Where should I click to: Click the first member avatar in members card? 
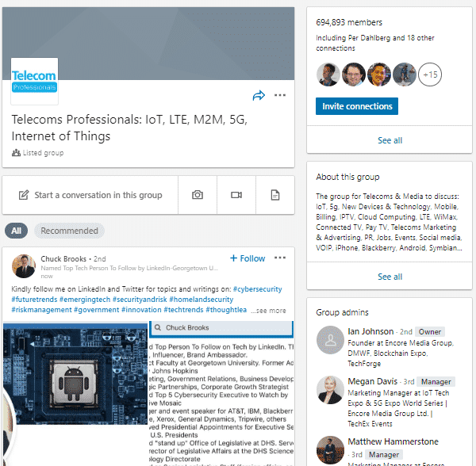coord(328,74)
